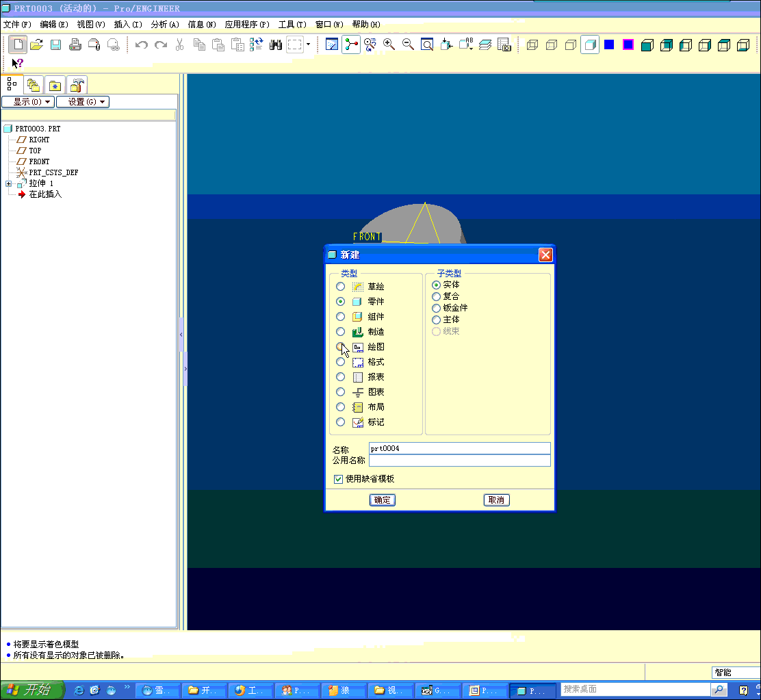
Task: Select the 报表 type radio button
Action: (x=341, y=377)
